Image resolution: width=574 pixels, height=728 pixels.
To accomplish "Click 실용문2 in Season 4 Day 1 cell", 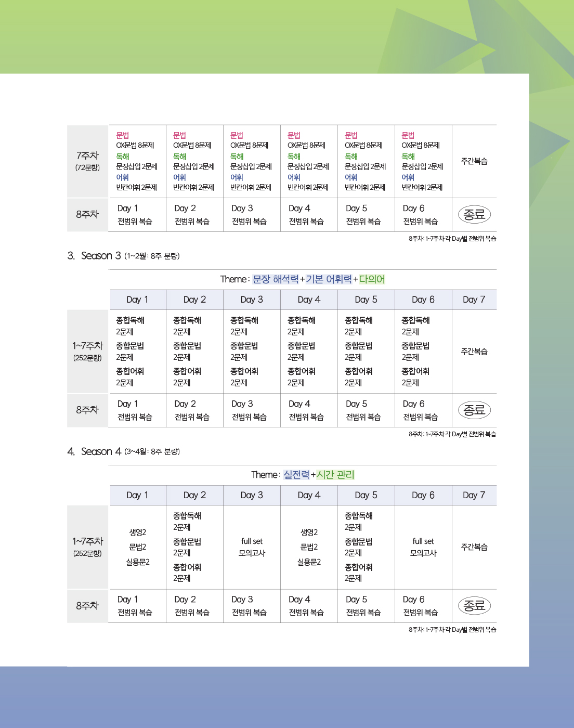I will coord(137,562).
